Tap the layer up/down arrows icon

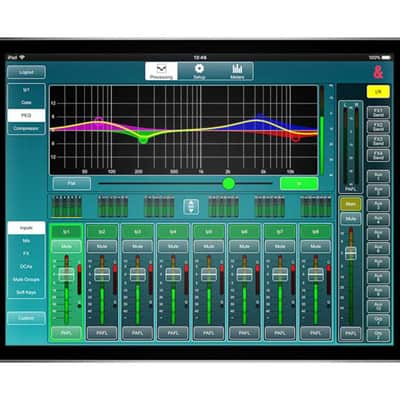pyautogui.click(x=191, y=207)
